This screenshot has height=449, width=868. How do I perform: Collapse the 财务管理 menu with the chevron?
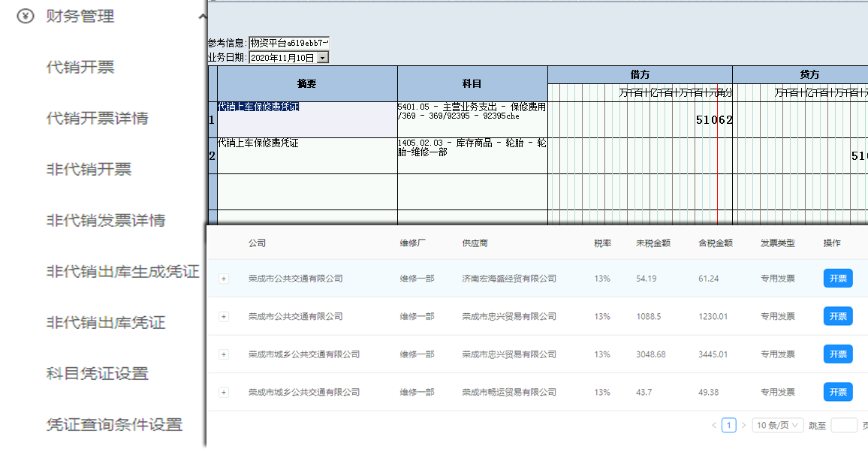pos(201,17)
